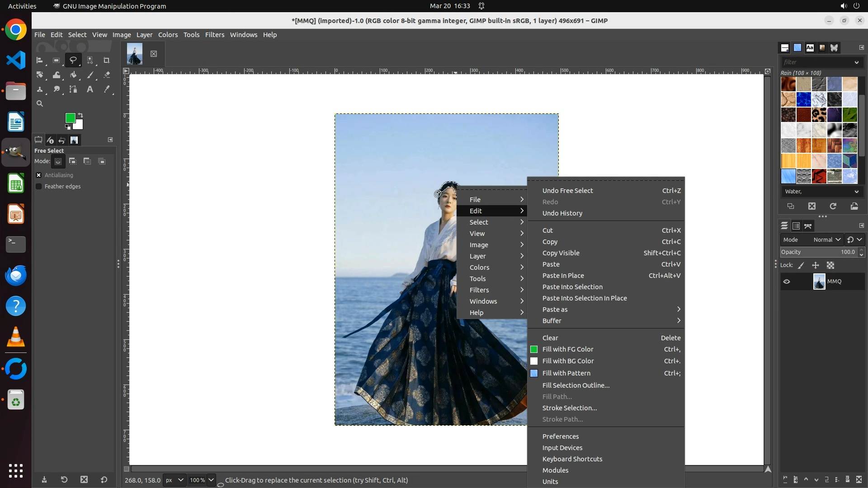868x488 pixels.
Task: Open the layer Mode Normal dropdown
Action: pyautogui.click(x=827, y=240)
